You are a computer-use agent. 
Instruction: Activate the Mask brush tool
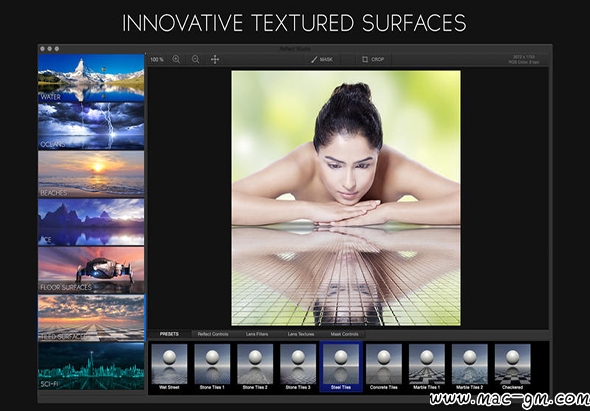coord(322,59)
